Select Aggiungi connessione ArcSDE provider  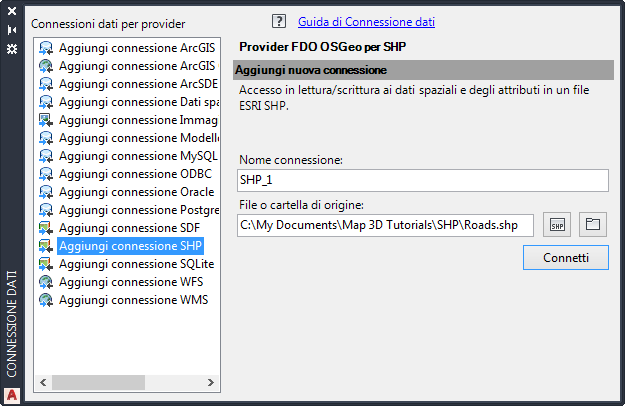(137, 84)
